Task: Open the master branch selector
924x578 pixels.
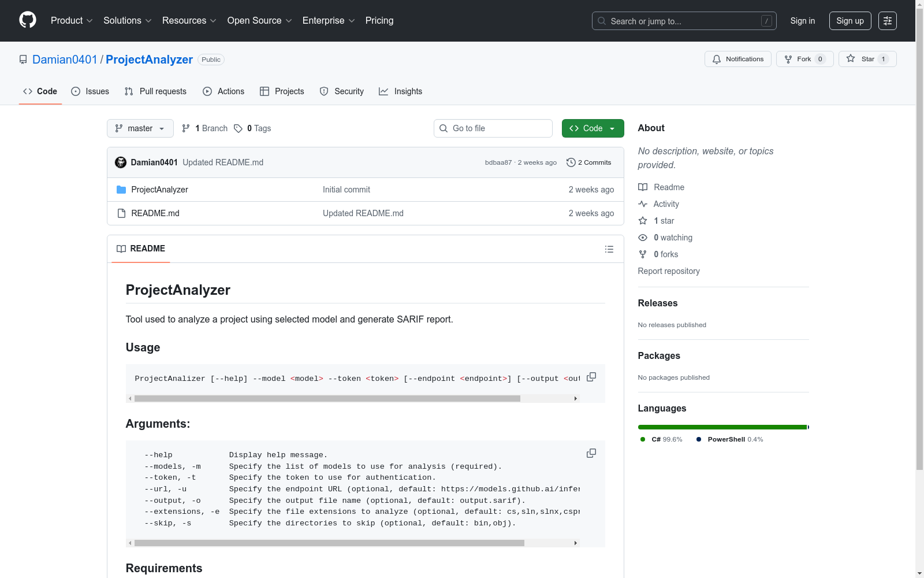Action: tap(140, 128)
